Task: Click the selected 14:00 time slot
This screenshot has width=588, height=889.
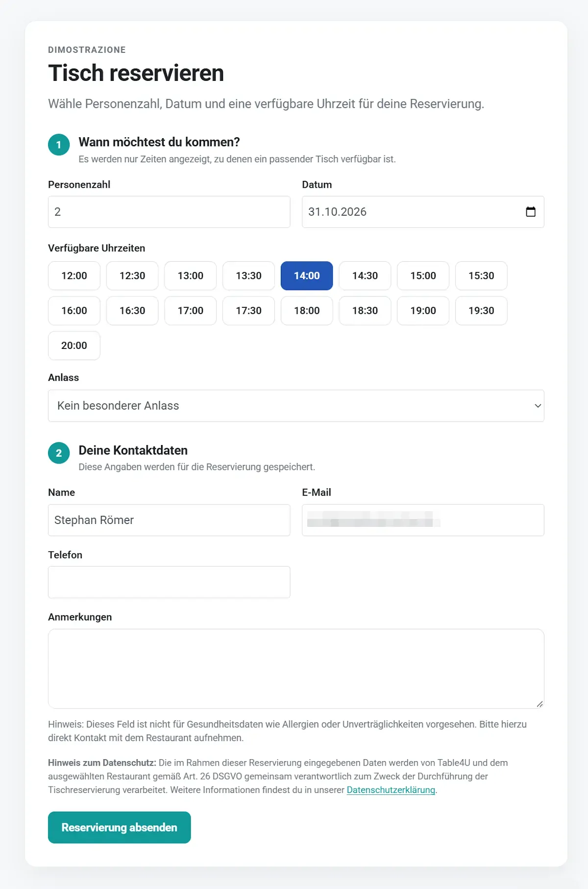Action: tap(307, 276)
